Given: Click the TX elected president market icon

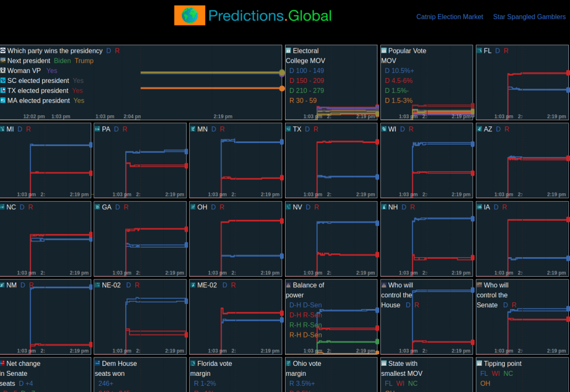Looking at the screenshot, I should 3,91.
